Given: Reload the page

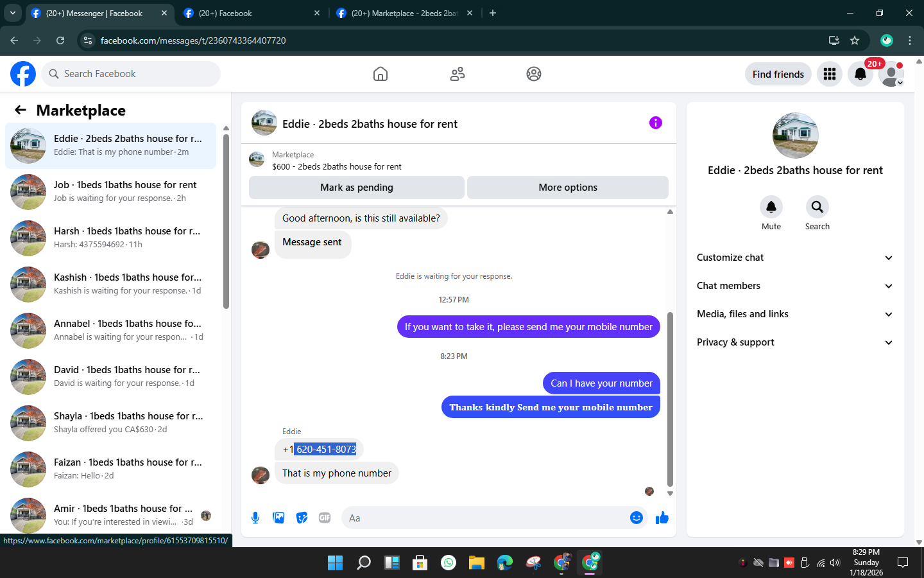Looking at the screenshot, I should tap(60, 40).
